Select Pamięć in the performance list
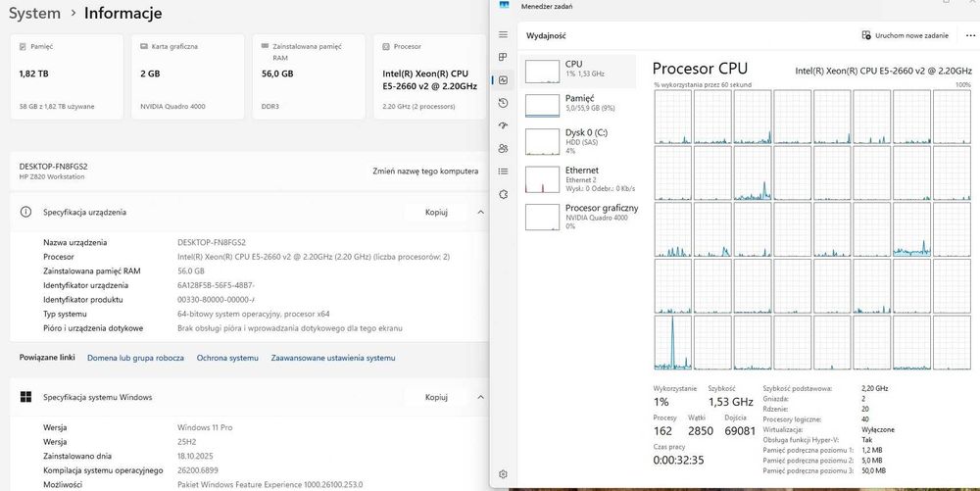The image size is (980, 491). point(578,105)
